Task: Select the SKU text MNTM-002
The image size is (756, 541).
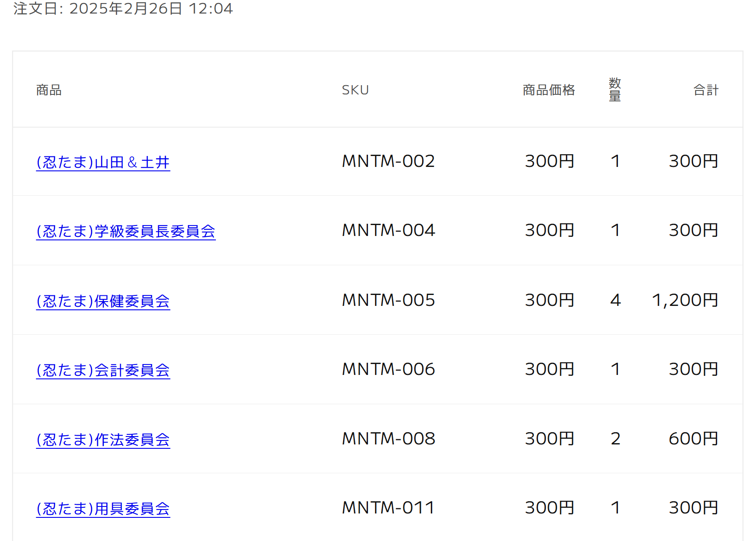Action: click(x=388, y=161)
